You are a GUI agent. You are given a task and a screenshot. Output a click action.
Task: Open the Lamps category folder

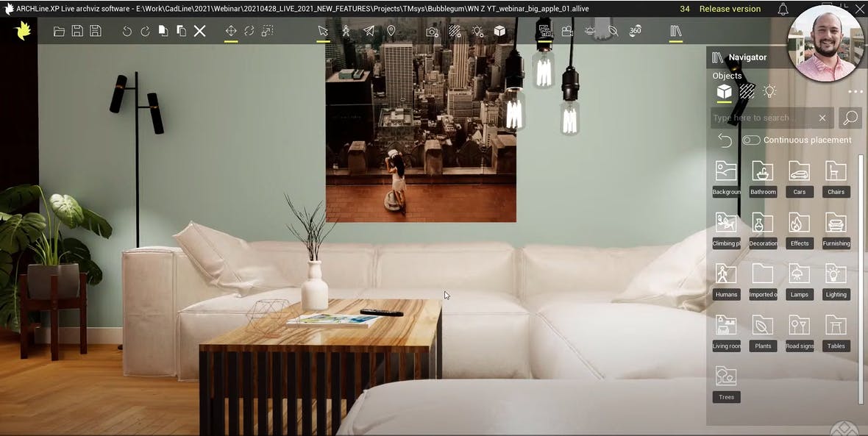800,281
